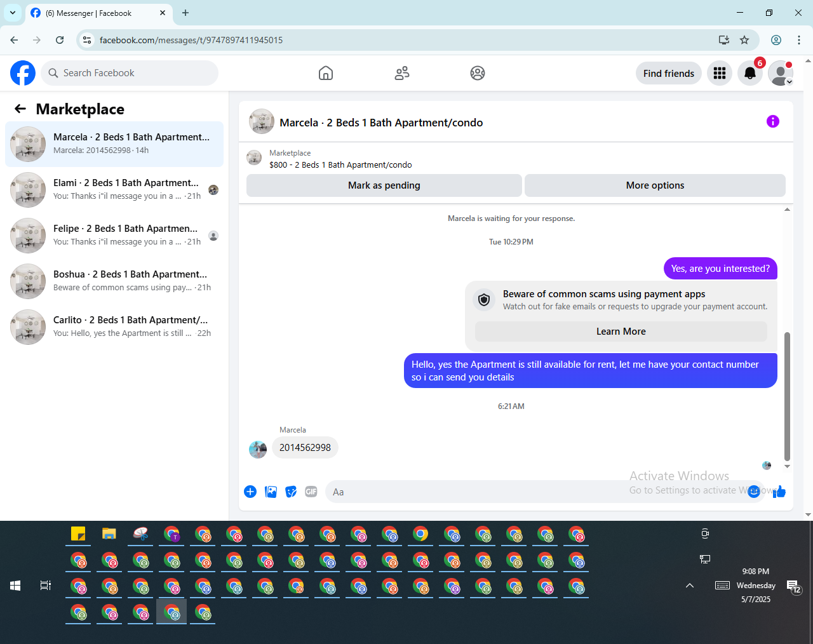813x644 pixels.
Task: Reload the page
Action: point(60,40)
